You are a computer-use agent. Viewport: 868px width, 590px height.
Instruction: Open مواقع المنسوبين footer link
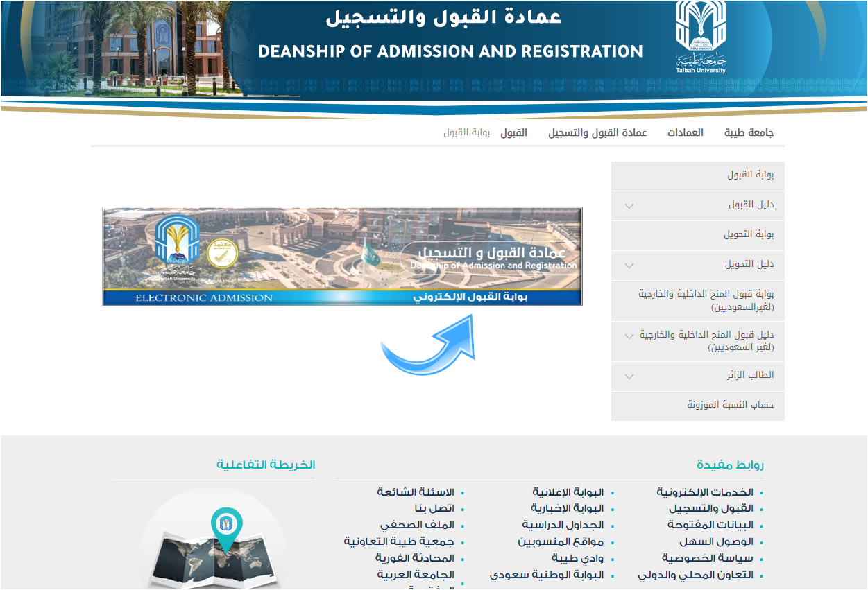(x=561, y=542)
